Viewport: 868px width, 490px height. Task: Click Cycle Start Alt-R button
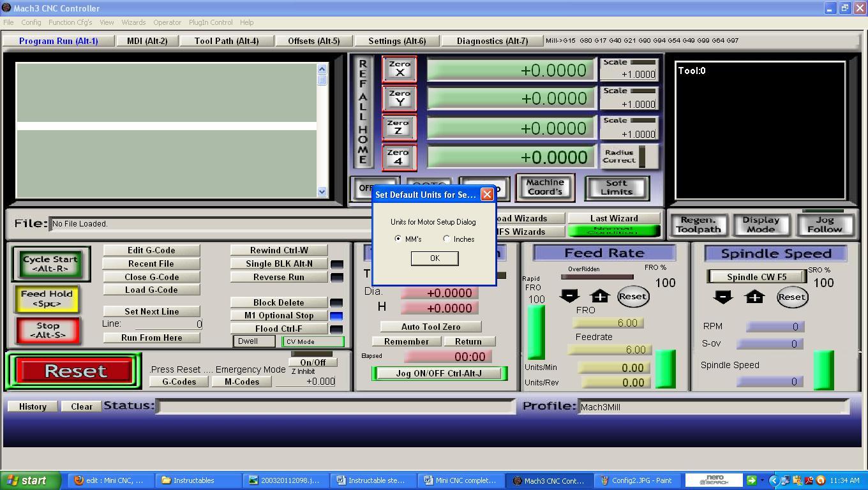(x=50, y=264)
